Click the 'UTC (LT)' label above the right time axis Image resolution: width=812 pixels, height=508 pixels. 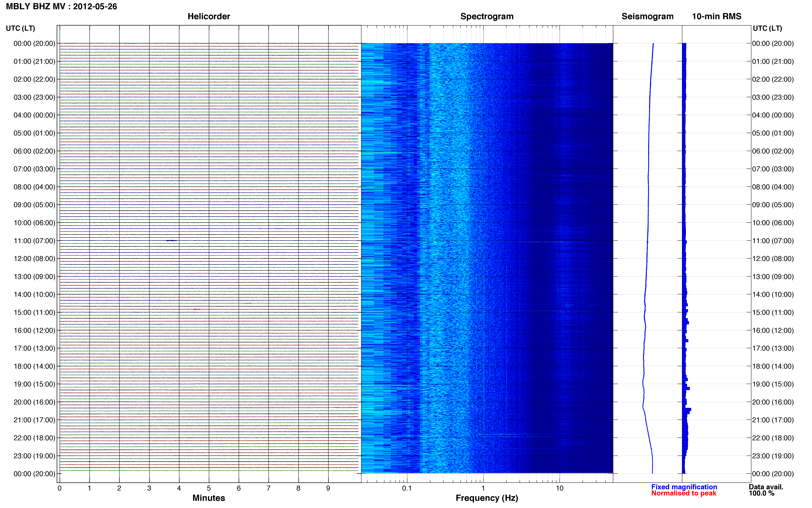(767, 28)
